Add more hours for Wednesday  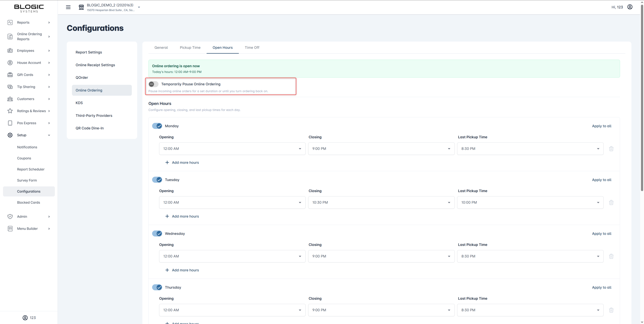tap(182, 270)
